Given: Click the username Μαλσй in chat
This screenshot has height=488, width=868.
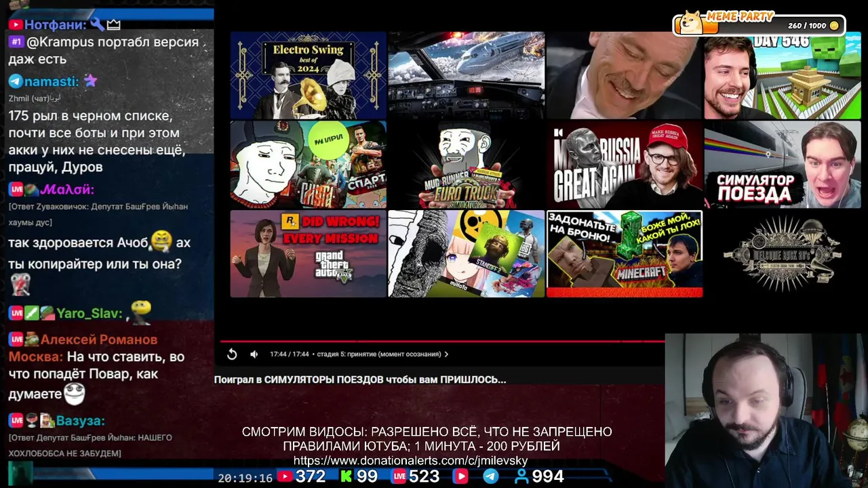Looking at the screenshot, I should [x=67, y=189].
